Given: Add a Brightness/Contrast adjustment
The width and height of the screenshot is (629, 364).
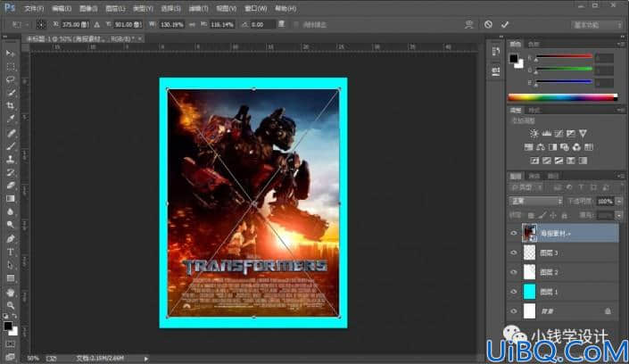Looking at the screenshot, I should pyautogui.click(x=534, y=133).
